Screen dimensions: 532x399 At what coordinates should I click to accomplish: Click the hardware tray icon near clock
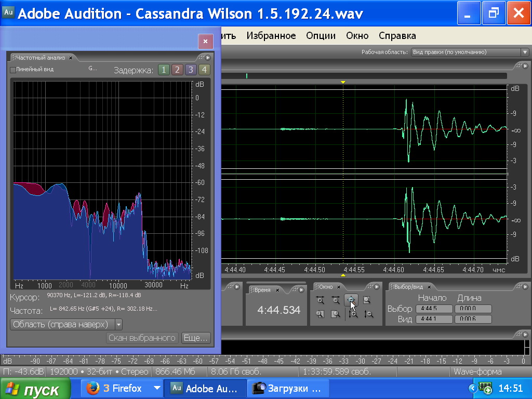(x=486, y=388)
